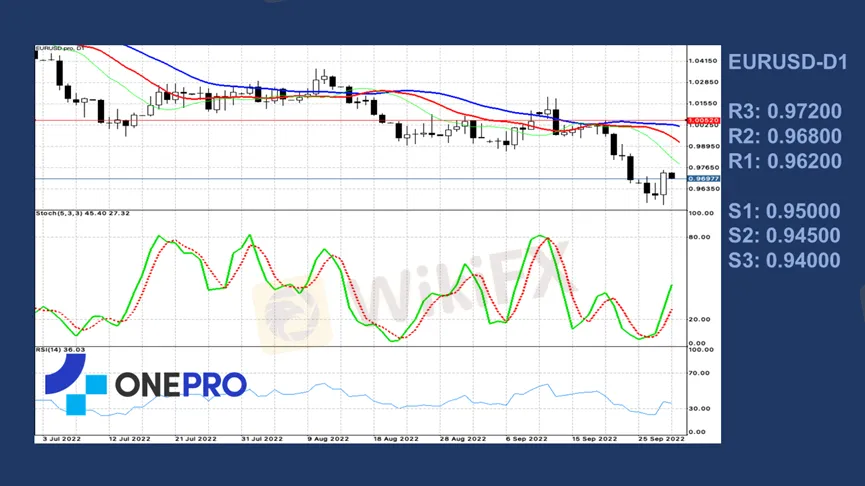Click the last candlestick on the price chart
Image resolution: width=865 pixels, height=486 pixels.
[x=671, y=176]
